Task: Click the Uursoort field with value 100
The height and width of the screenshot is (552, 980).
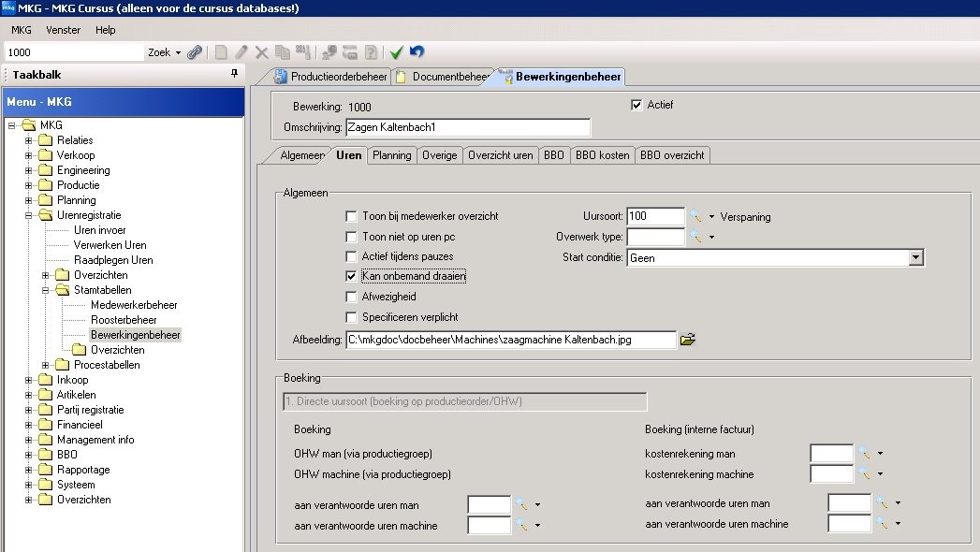Action: [x=655, y=216]
